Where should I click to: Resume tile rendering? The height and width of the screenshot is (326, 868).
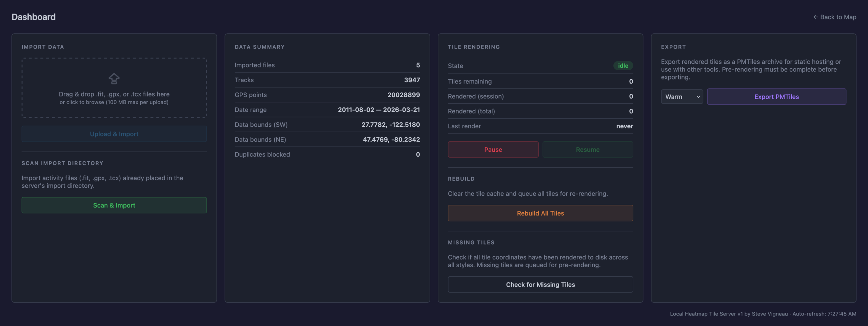[587, 149]
